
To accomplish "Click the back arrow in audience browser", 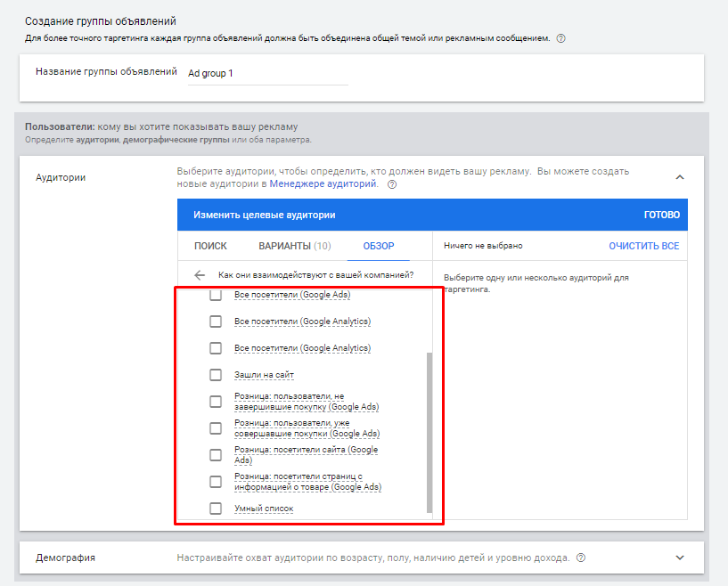I will click(200, 275).
